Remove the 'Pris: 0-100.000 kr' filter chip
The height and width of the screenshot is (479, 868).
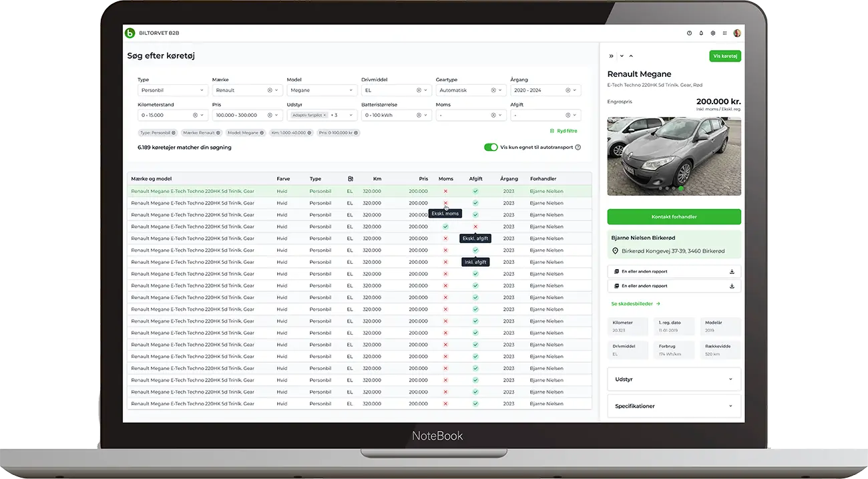click(x=357, y=133)
